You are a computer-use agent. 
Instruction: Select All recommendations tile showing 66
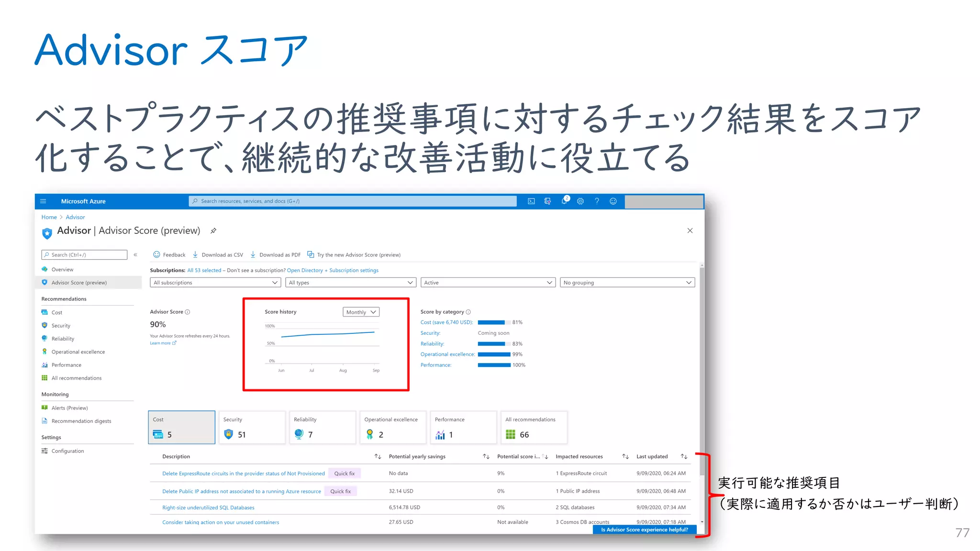pyautogui.click(x=534, y=427)
